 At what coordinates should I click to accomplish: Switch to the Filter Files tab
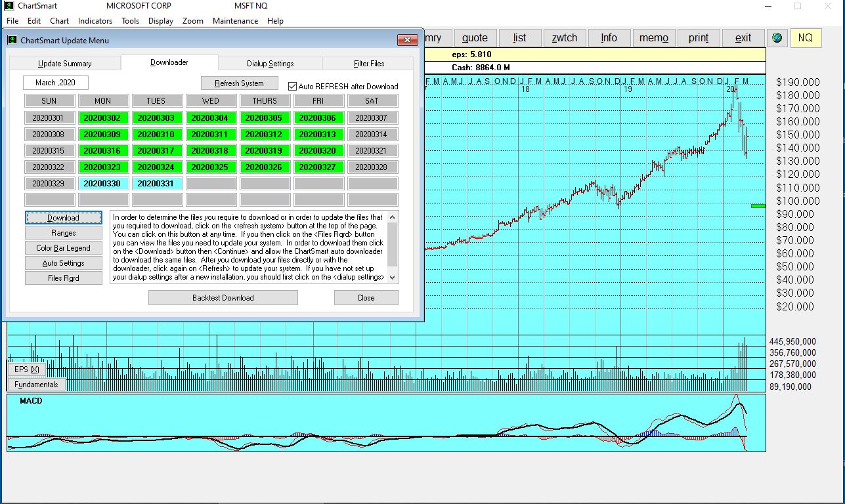tap(368, 64)
